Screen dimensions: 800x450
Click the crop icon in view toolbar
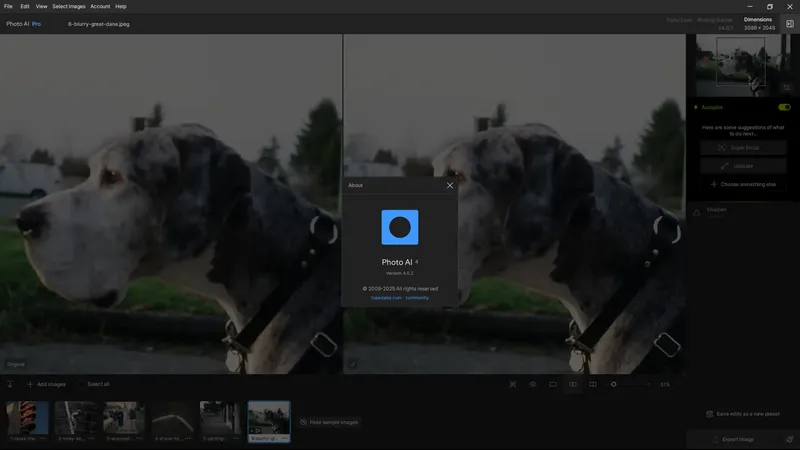click(513, 384)
